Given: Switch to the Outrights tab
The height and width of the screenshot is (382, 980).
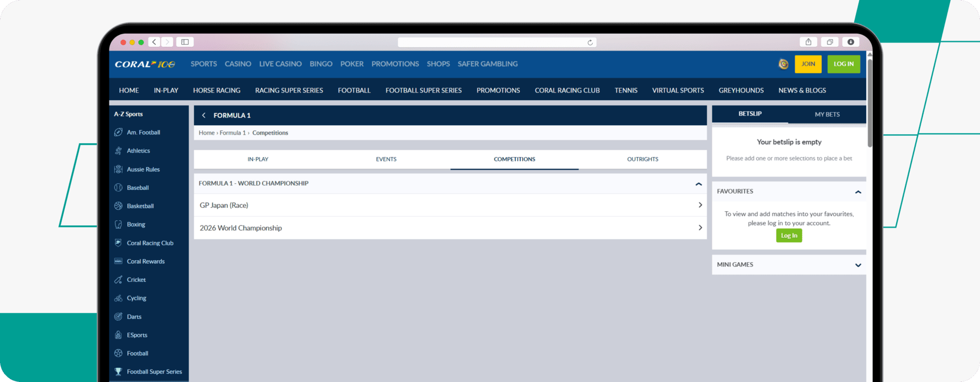Looking at the screenshot, I should pyautogui.click(x=642, y=159).
